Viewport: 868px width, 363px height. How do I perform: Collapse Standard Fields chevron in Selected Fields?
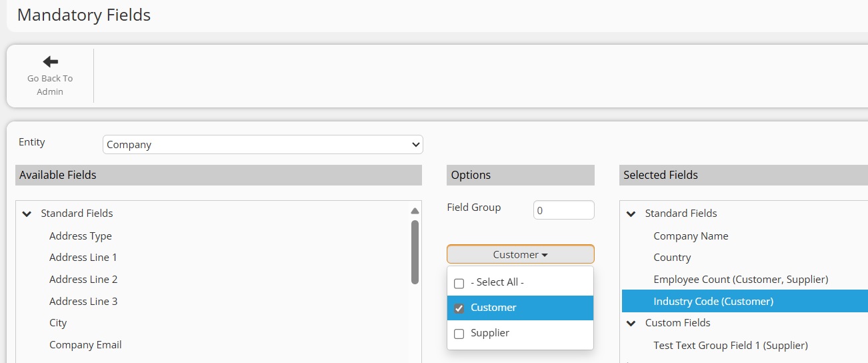coord(631,214)
